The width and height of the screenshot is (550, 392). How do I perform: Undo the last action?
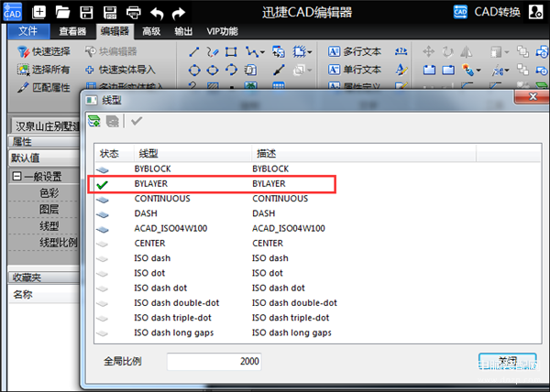tap(157, 13)
